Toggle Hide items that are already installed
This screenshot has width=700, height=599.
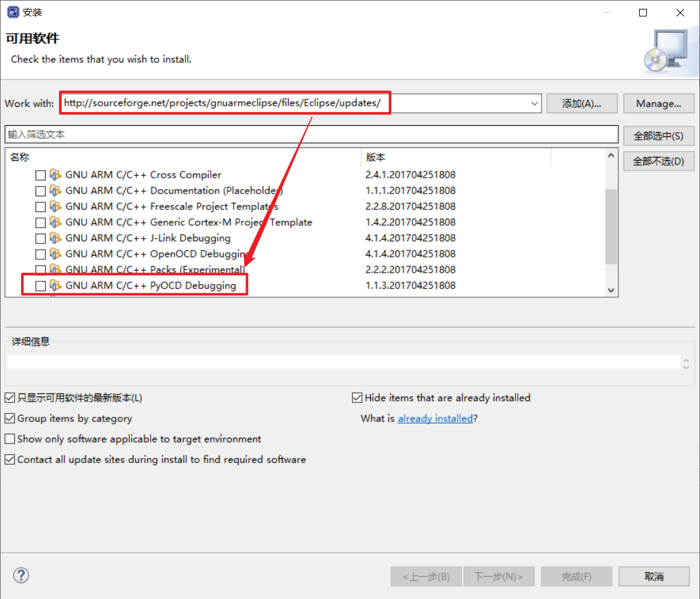[357, 397]
